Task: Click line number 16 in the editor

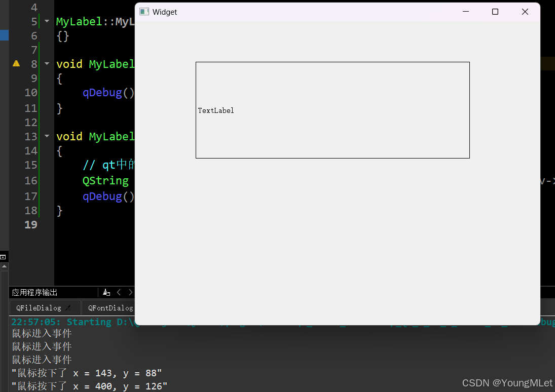Action: point(31,181)
